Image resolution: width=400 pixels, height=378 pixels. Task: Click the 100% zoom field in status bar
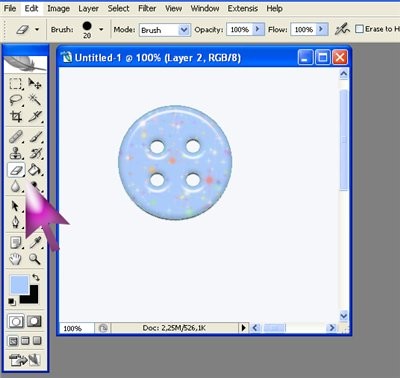(77, 328)
